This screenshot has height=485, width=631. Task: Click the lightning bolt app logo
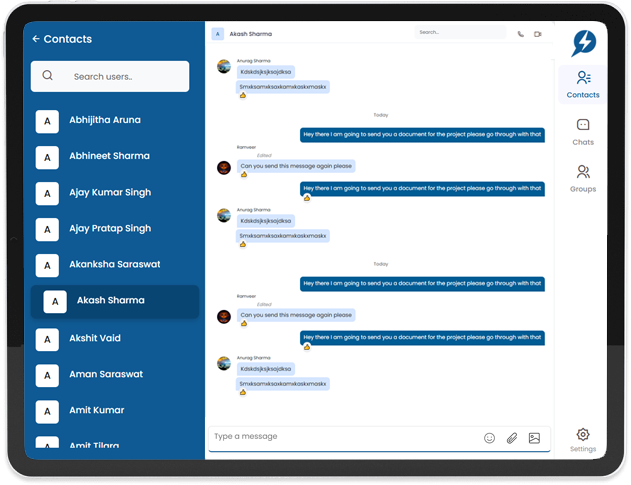pos(583,43)
